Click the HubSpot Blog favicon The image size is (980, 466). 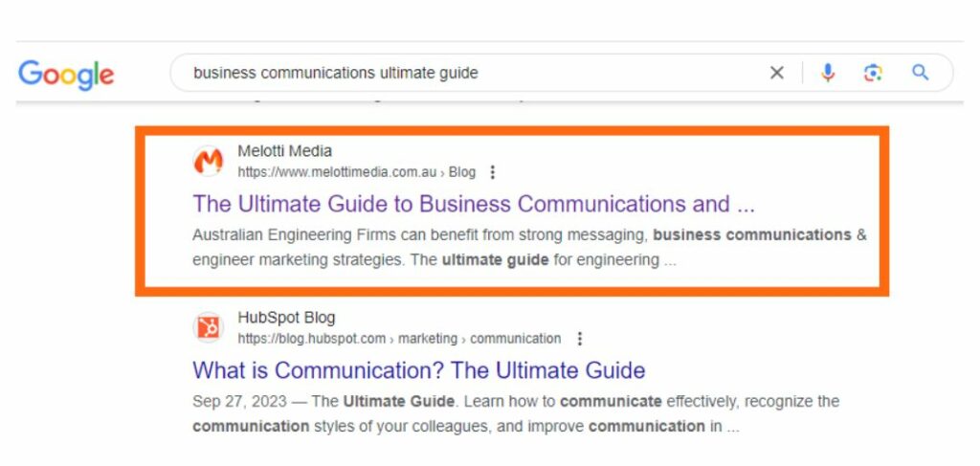[208, 327]
